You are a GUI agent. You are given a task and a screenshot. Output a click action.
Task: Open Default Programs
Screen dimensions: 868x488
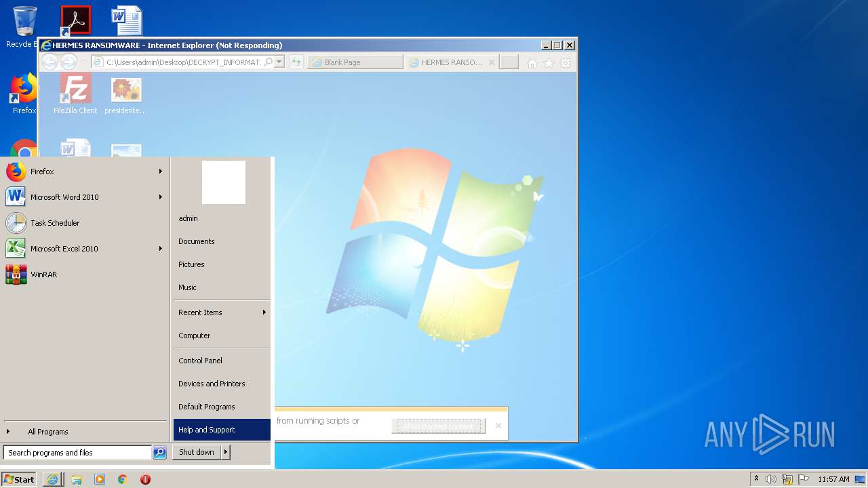point(222,407)
